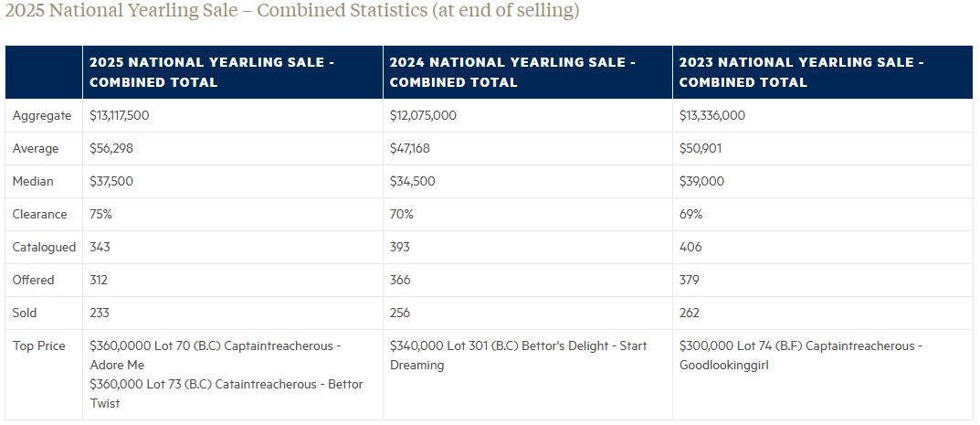
Task: Select the 2024 median value $34,500
Action: [412, 182]
